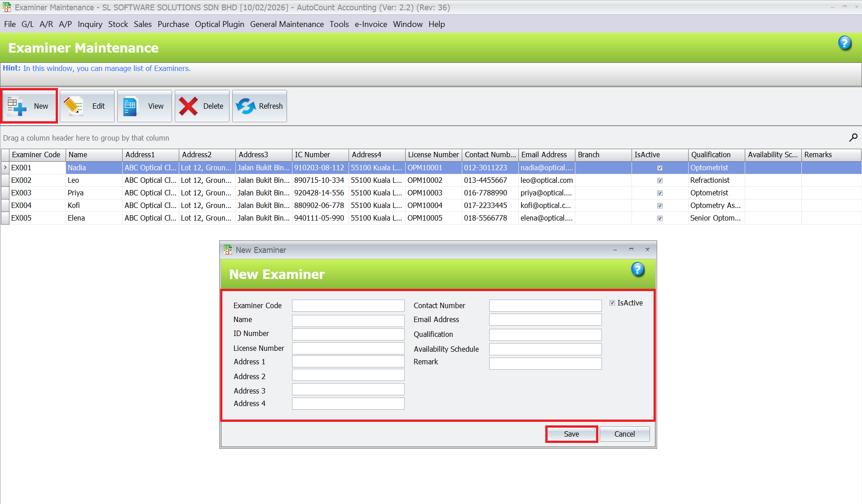Click the Delete icon
The image size is (862, 504).
pos(189,106)
